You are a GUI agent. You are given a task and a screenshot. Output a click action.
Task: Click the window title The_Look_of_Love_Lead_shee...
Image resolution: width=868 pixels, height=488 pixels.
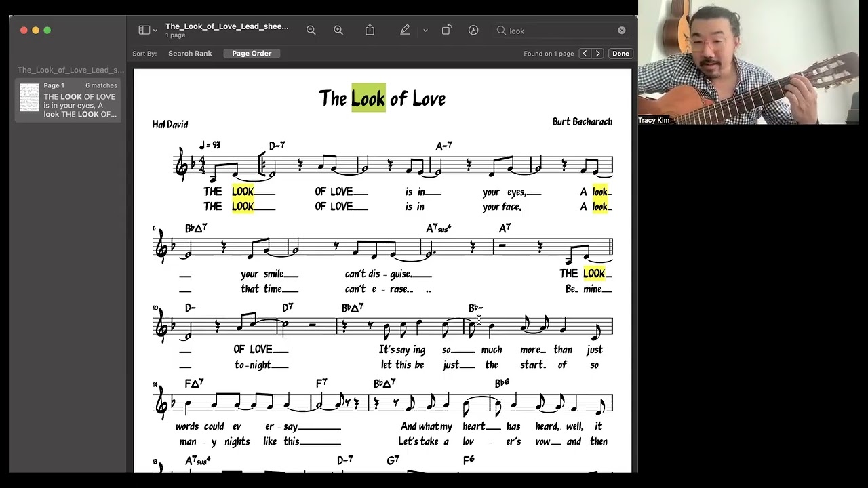227,26
